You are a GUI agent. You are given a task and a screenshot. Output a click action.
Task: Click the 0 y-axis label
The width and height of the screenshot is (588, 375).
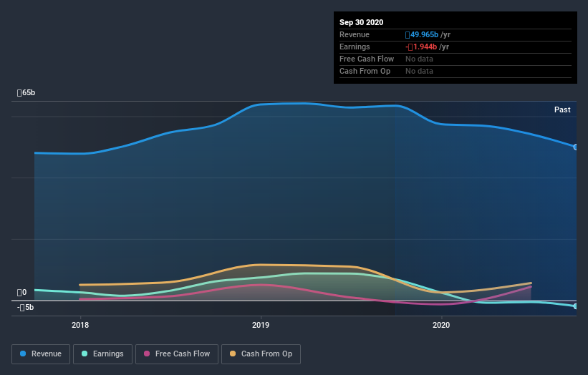point(21,293)
